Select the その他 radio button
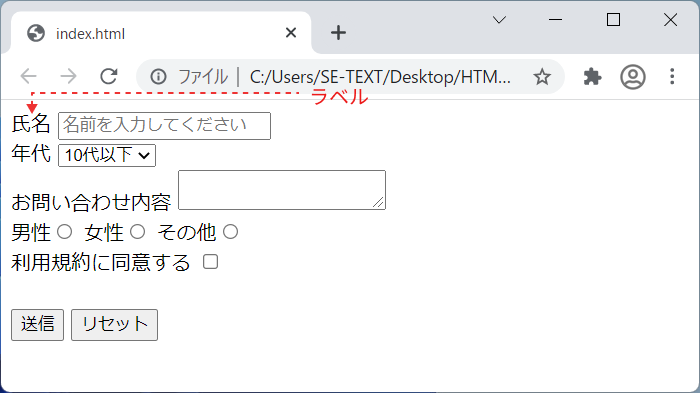This screenshot has width=700, height=393. (230, 232)
